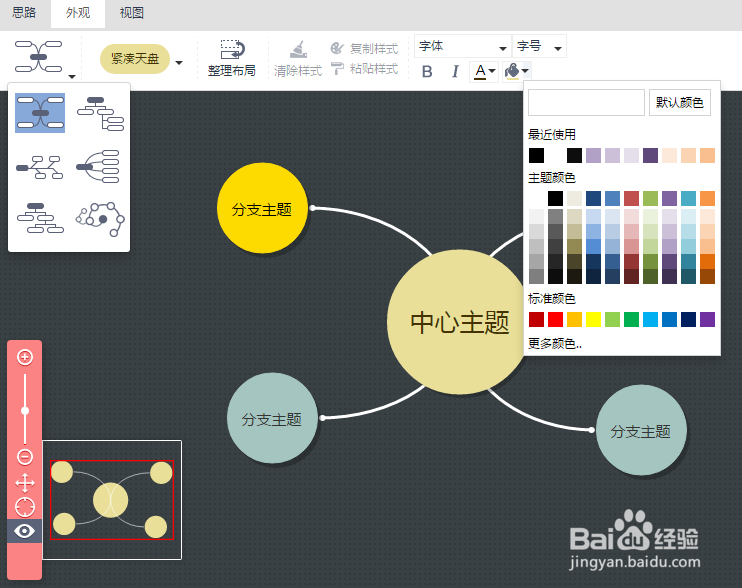Click the fill bucket background color icon
742x588 pixels.
click(512, 71)
